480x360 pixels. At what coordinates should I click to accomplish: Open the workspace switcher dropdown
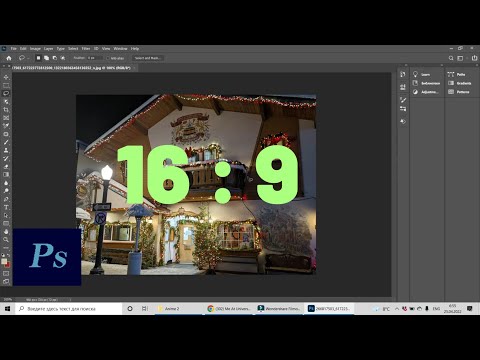pos(460,58)
